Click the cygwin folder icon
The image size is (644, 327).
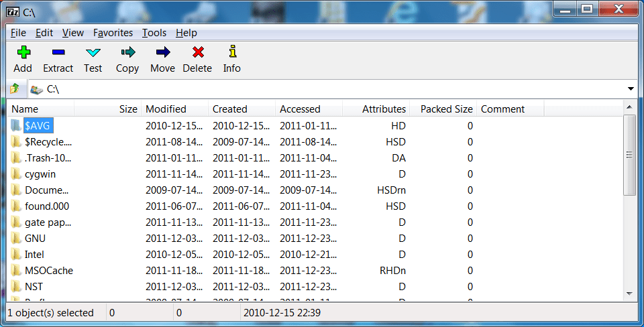click(x=16, y=174)
